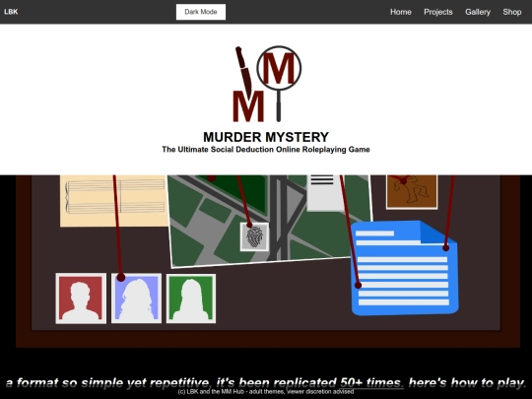Click the underlined '50+ times' link
Viewport: 532px width, 399px height.
pyautogui.click(x=371, y=382)
